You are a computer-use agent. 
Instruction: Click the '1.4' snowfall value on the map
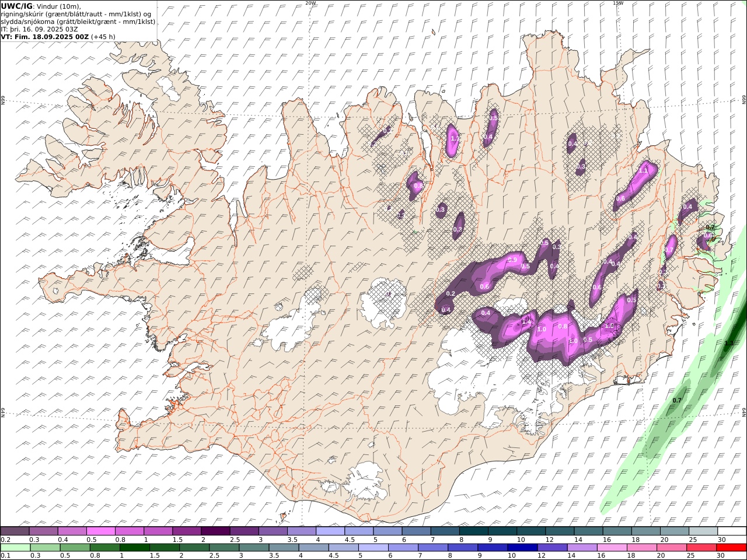[526, 322]
